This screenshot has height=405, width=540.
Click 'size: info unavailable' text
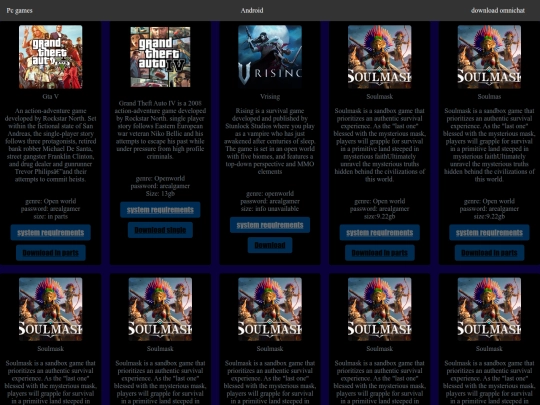270,209
